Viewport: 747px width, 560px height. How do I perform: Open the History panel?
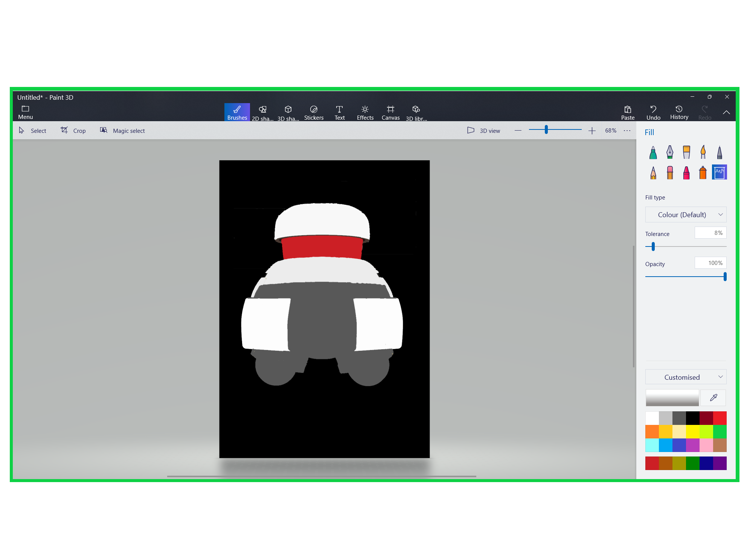point(679,112)
